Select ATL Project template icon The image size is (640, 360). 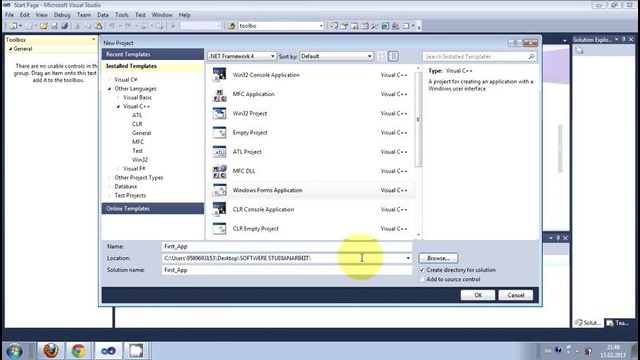click(x=219, y=152)
